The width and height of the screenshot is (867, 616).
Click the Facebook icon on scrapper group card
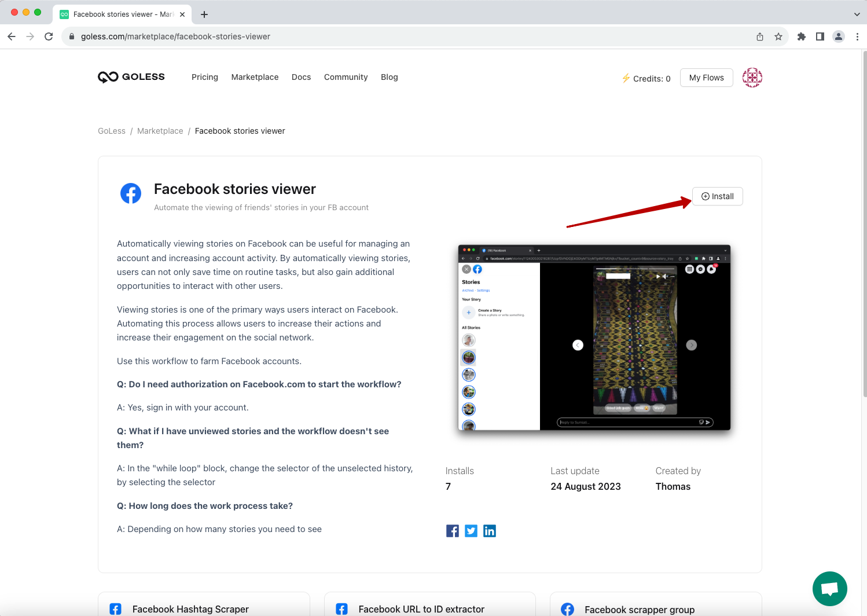point(568,609)
